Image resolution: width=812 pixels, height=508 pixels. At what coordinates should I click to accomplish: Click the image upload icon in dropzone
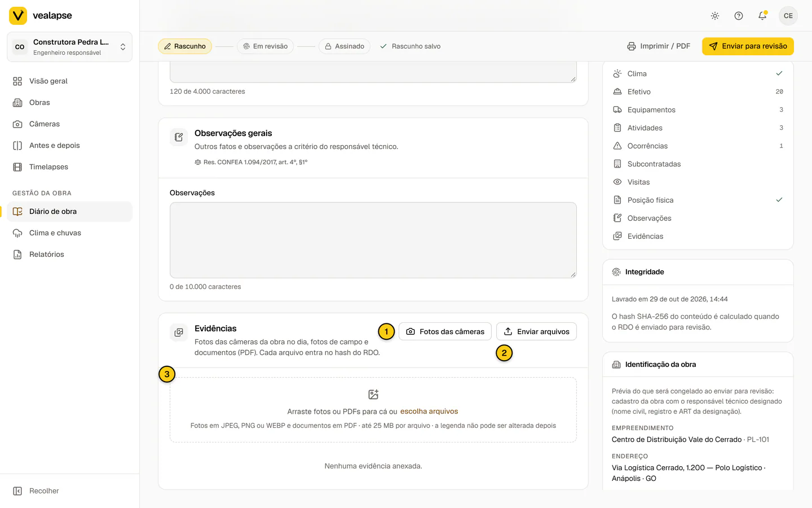pyautogui.click(x=373, y=395)
